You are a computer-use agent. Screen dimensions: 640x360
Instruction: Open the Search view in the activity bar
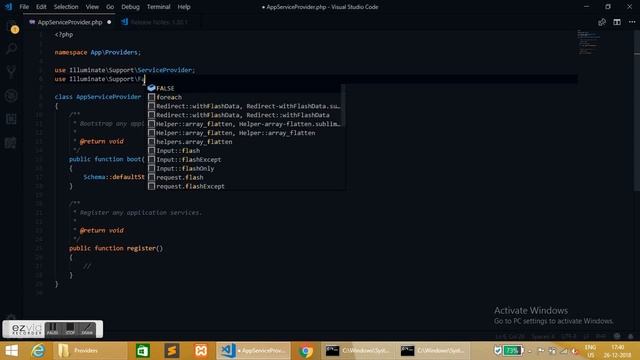(11, 49)
